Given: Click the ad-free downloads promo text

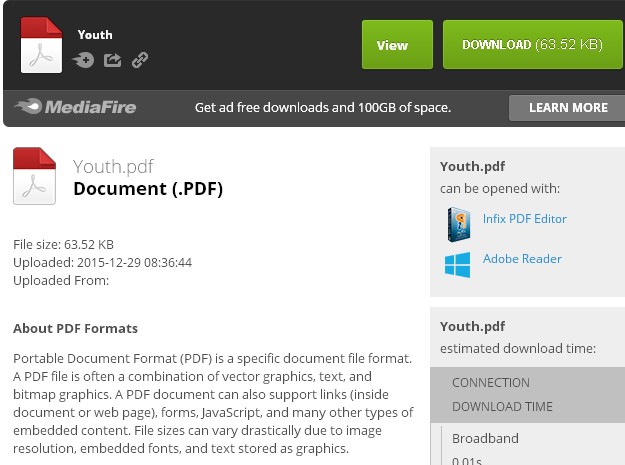Looking at the screenshot, I should pyautogui.click(x=322, y=107).
